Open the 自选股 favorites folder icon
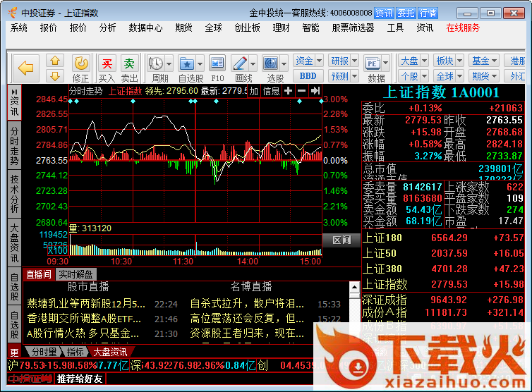Image resolution: width=532 pixels, height=392 pixels. pos(187,63)
